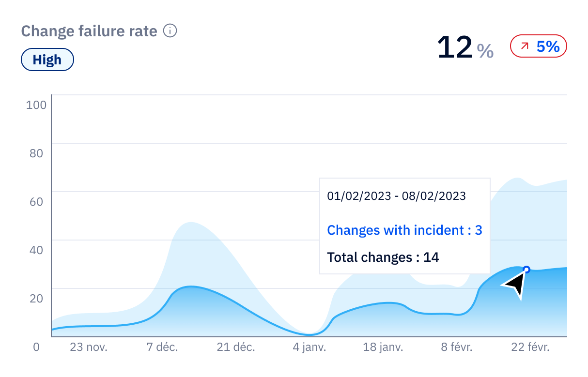
Task: Select the 22 févr. axis label
Action: (529, 347)
